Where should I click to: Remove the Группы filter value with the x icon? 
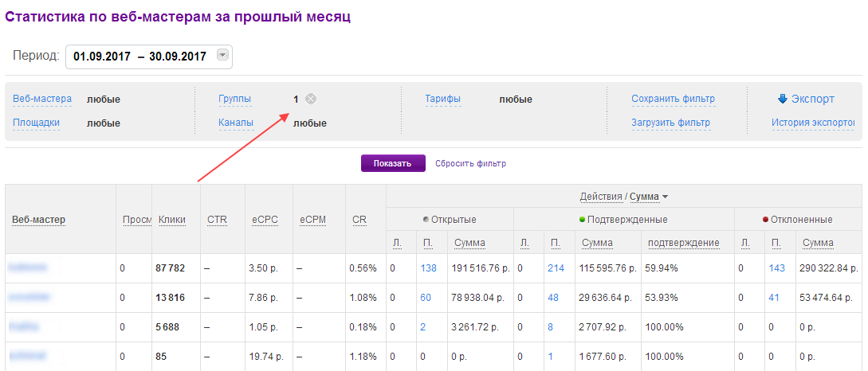point(311,100)
